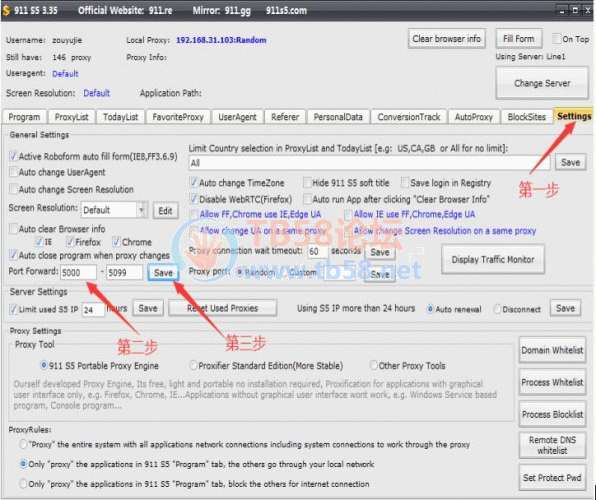Click the Fill Form button
The height and width of the screenshot is (500, 596).
pos(519,39)
